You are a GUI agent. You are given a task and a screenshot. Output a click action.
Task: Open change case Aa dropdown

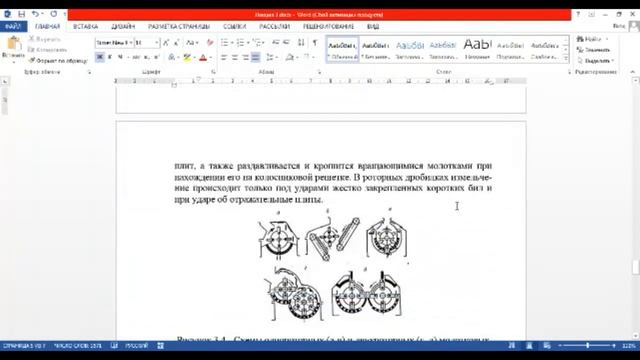point(191,42)
